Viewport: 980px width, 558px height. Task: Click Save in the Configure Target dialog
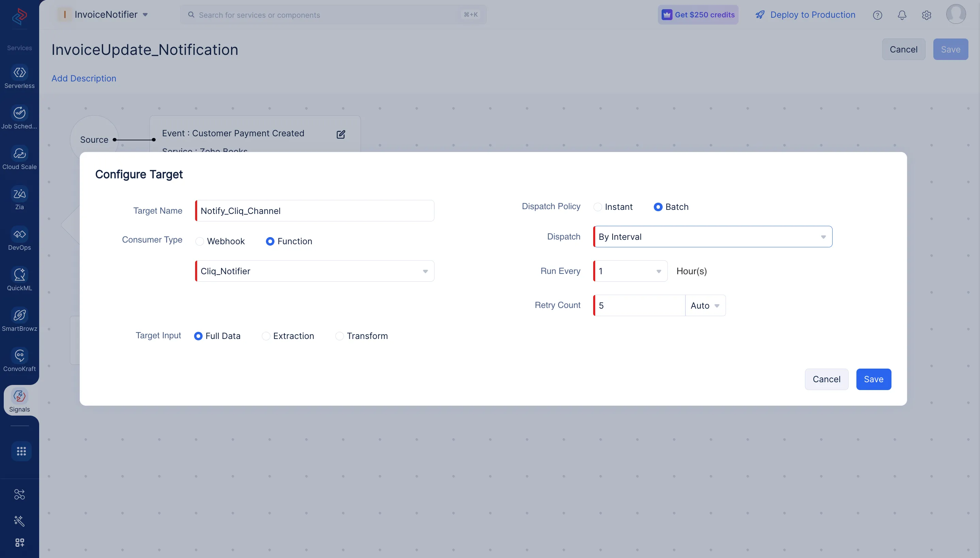(x=873, y=379)
